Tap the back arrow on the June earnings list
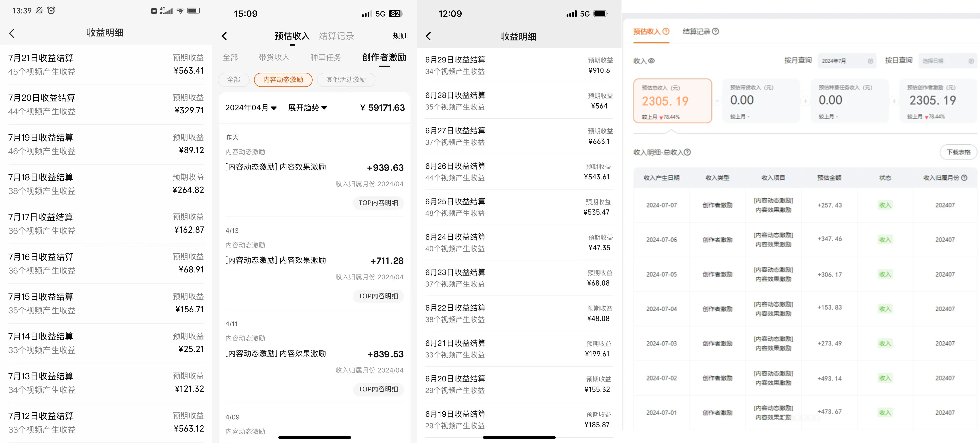Image resolution: width=980 pixels, height=443 pixels. click(x=428, y=36)
